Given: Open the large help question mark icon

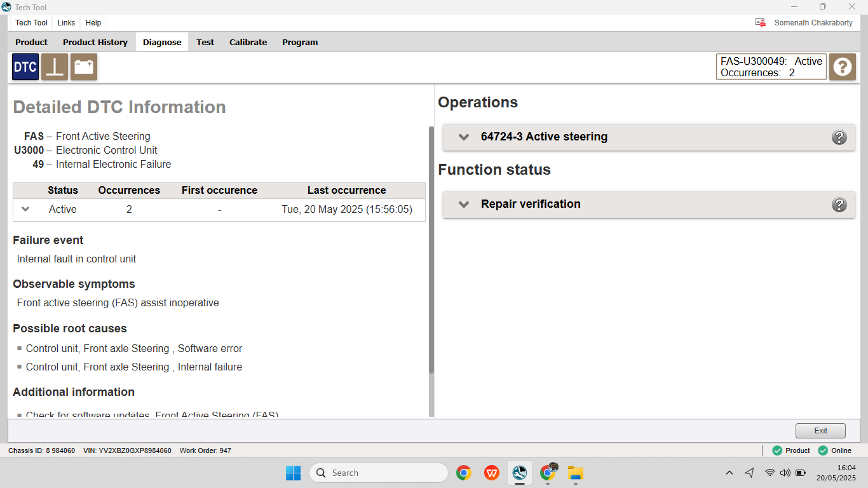Looking at the screenshot, I should tap(843, 67).
